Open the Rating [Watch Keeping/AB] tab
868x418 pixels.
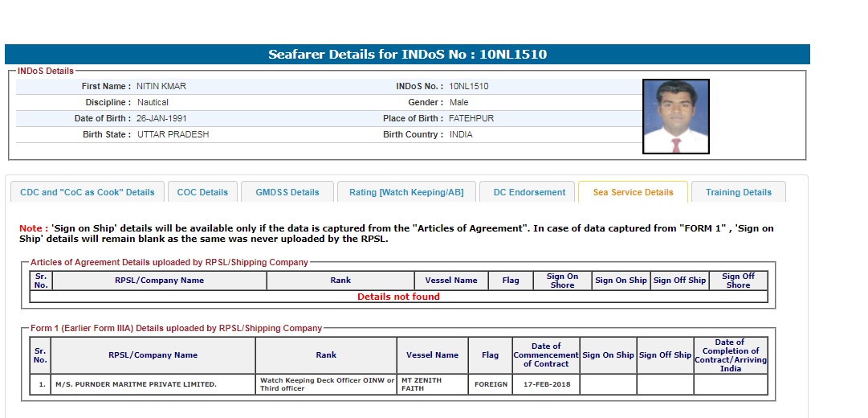(407, 192)
